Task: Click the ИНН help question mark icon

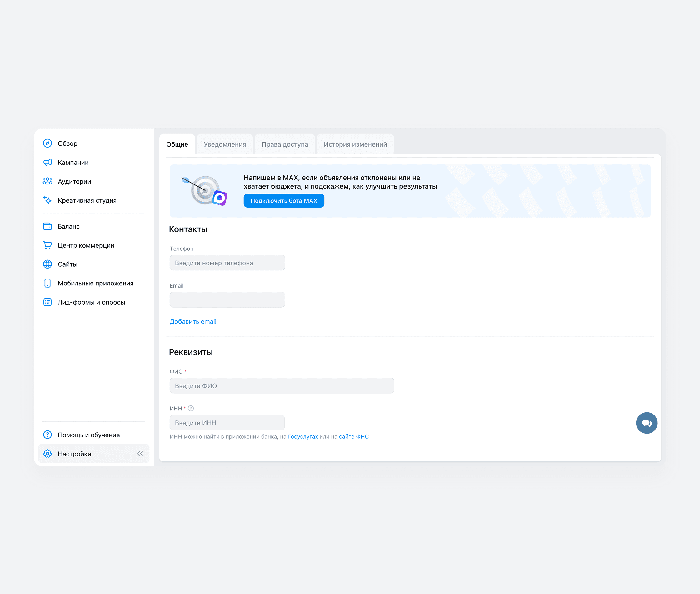Action: click(191, 409)
